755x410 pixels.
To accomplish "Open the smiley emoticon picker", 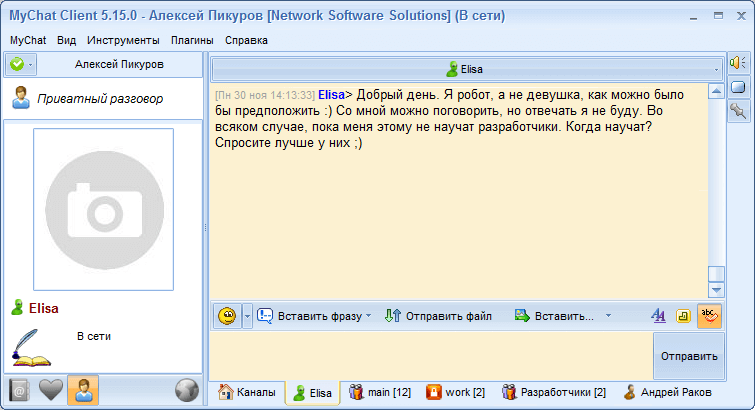I will [x=227, y=316].
